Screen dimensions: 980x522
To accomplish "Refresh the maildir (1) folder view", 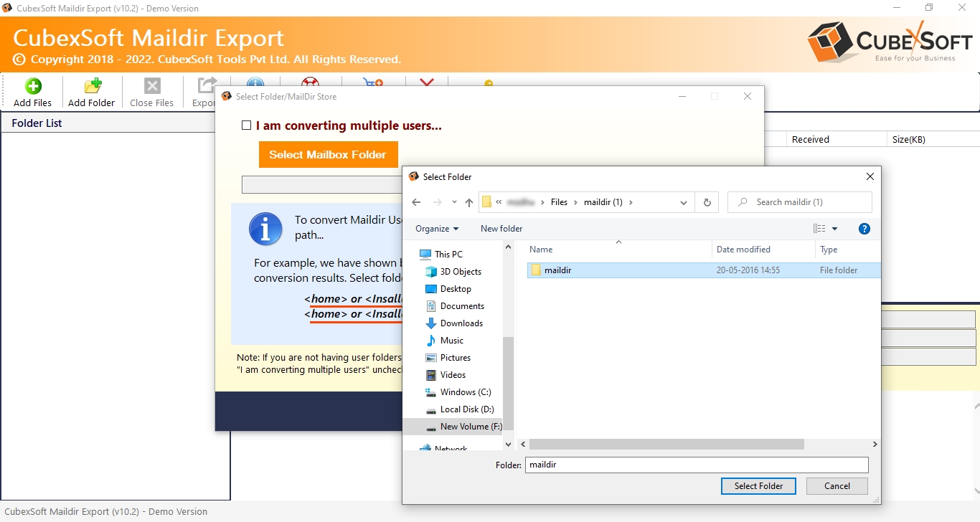I will point(707,201).
